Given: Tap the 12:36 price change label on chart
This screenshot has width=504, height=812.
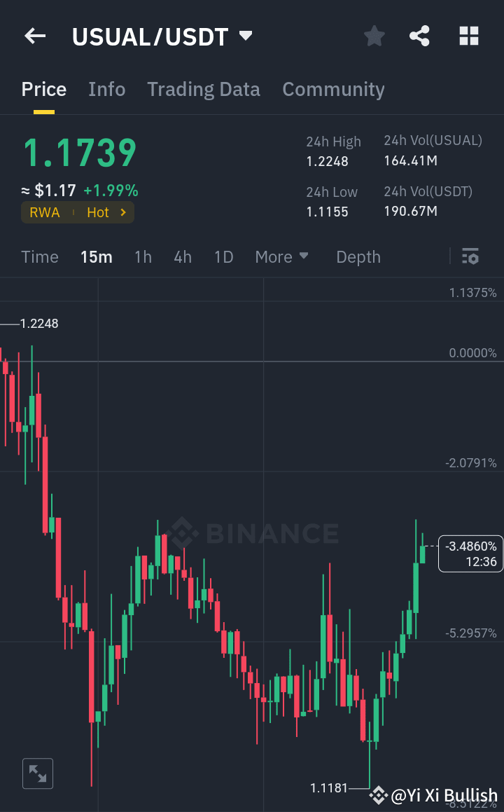Looking at the screenshot, I should pos(470,553).
